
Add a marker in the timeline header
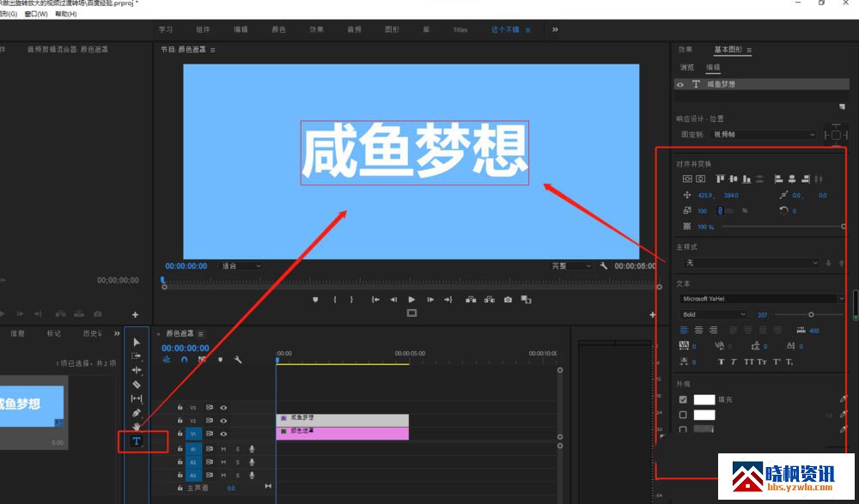(x=220, y=360)
